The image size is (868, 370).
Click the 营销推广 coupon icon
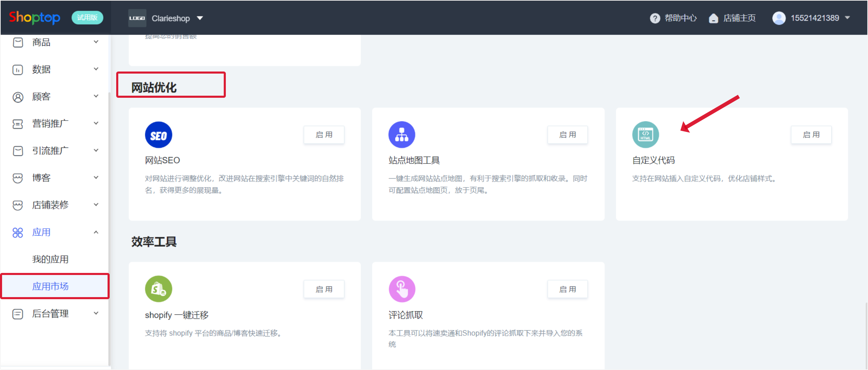18,124
